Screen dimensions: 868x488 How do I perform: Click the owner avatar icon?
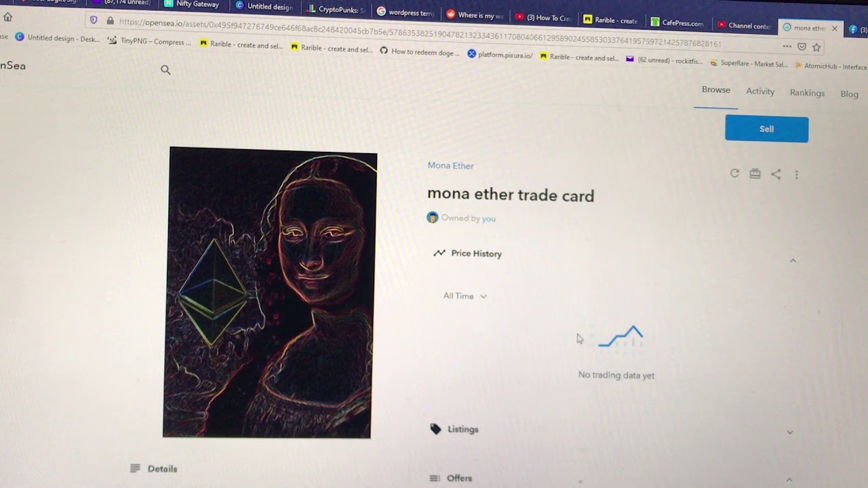point(433,218)
